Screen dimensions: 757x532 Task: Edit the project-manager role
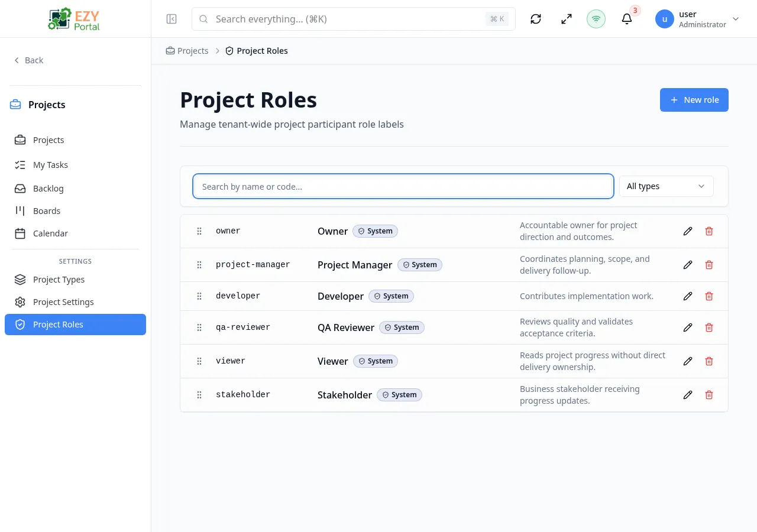pos(688,265)
